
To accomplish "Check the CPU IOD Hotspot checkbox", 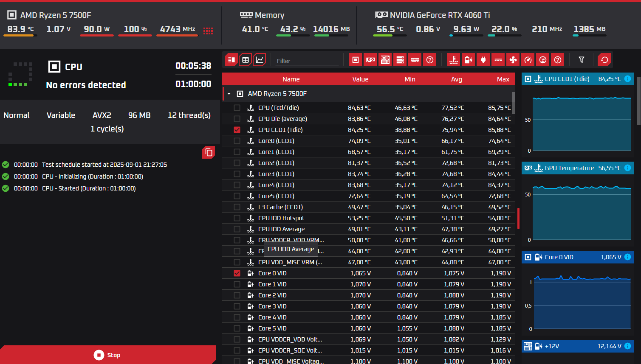I will click(x=237, y=218).
